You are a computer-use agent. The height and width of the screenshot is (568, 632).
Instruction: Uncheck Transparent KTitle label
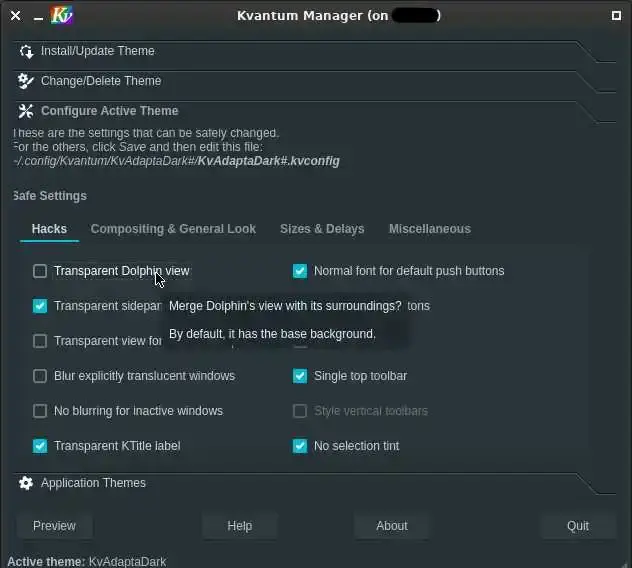coord(40,446)
